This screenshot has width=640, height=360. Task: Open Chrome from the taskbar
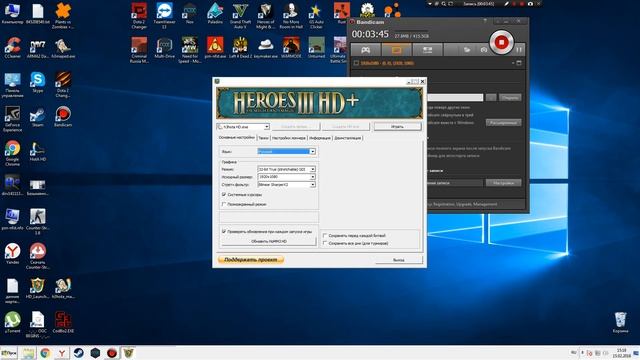point(45,353)
